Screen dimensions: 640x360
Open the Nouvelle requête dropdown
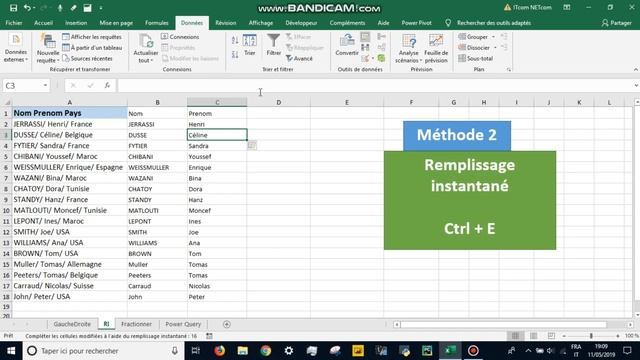48,49
